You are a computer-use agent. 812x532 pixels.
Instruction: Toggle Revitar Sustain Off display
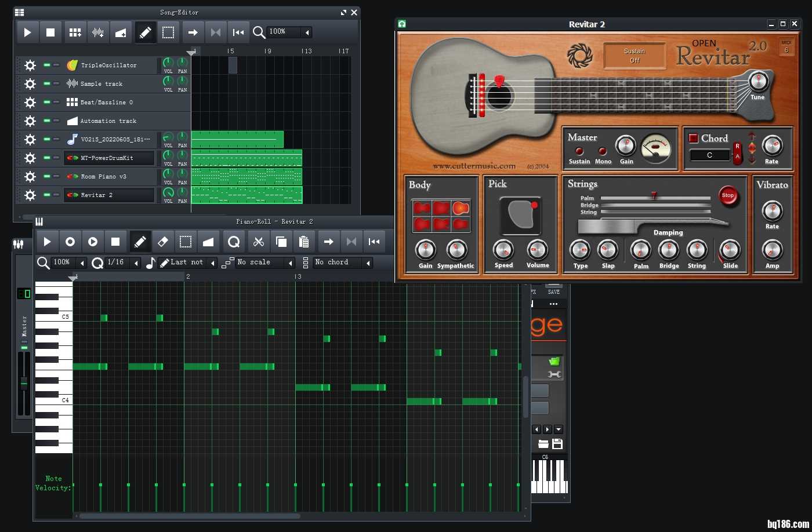coord(635,56)
